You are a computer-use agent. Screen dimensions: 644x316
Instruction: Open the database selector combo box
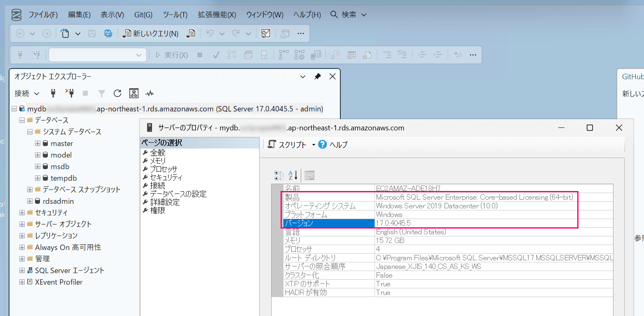[x=98, y=55]
